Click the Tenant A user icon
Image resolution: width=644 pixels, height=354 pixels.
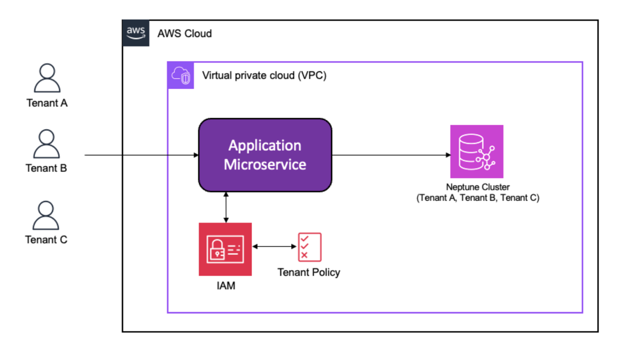(x=47, y=78)
